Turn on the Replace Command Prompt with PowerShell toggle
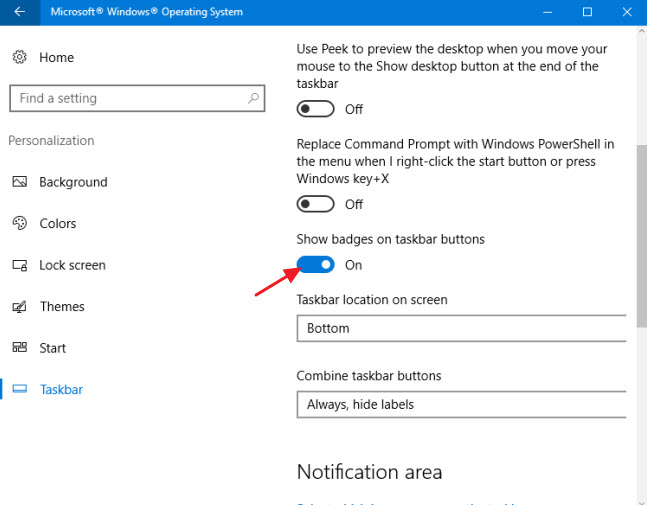Screen dimensions: 647x505 click(x=315, y=204)
